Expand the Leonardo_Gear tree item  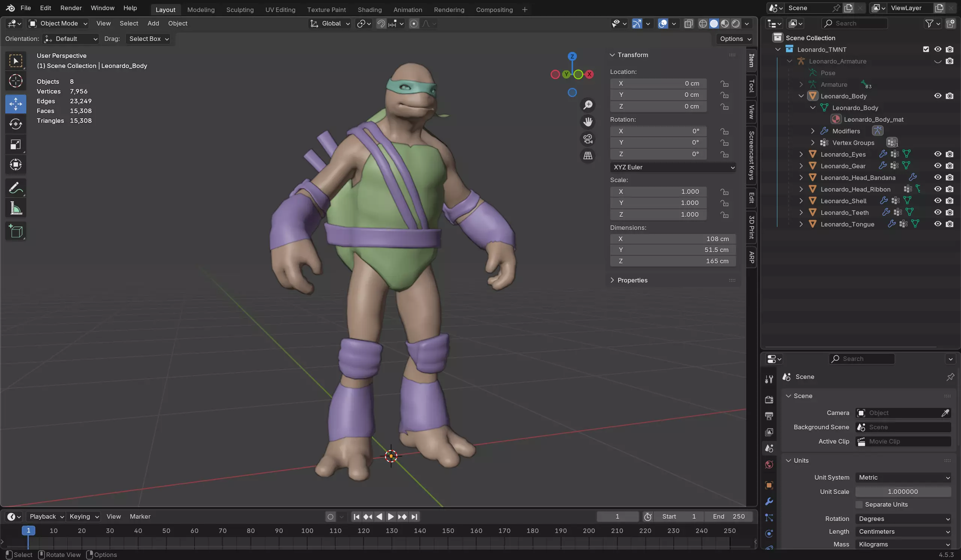tap(801, 166)
